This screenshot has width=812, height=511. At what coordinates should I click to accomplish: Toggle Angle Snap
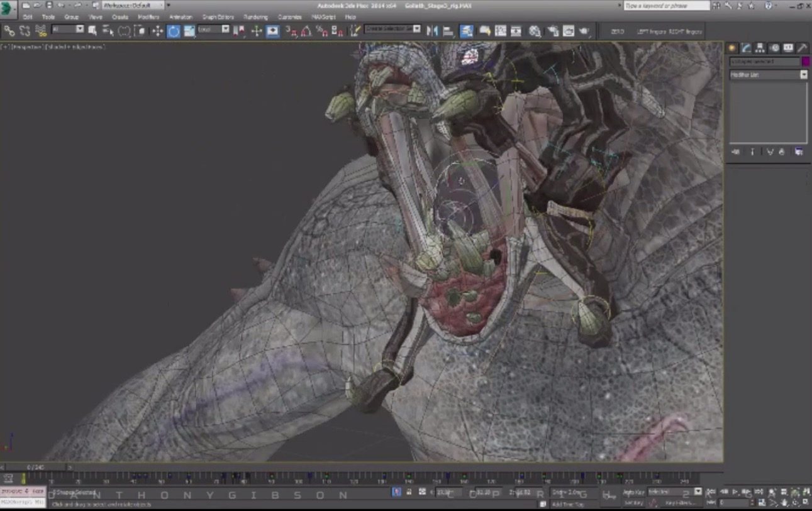[306, 30]
